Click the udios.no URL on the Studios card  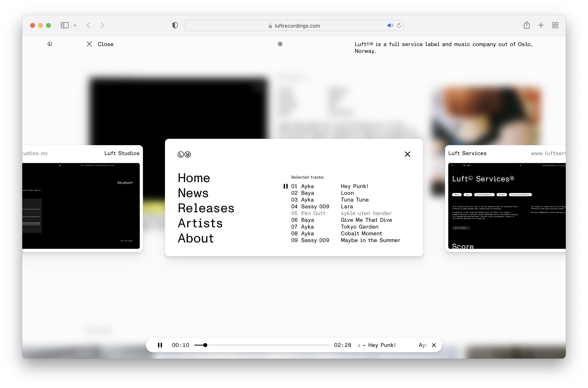click(x=35, y=153)
